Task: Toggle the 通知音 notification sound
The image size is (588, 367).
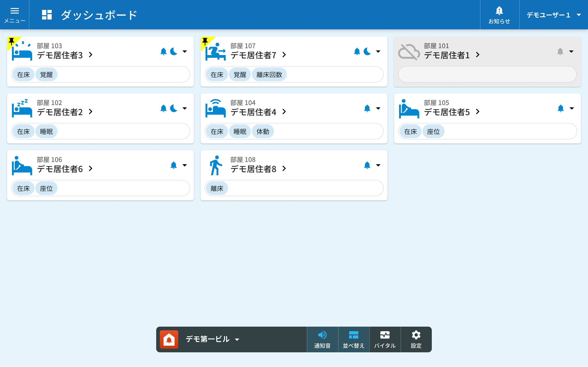Action: pos(322,339)
